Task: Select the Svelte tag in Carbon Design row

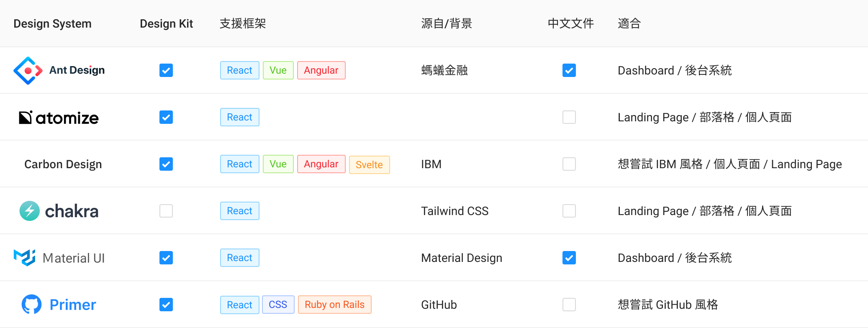Action: pyautogui.click(x=370, y=165)
